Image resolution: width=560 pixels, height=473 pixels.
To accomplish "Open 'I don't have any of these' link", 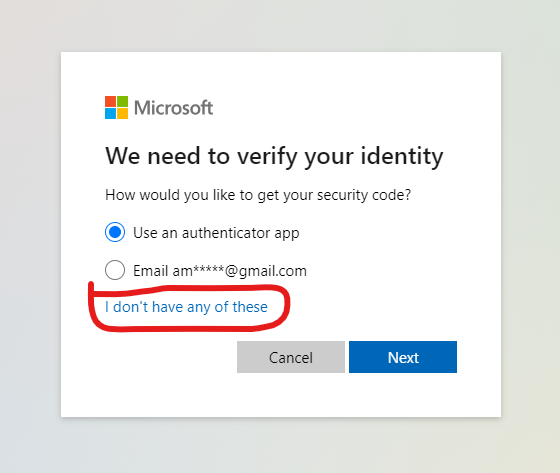I will coord(186,307).
